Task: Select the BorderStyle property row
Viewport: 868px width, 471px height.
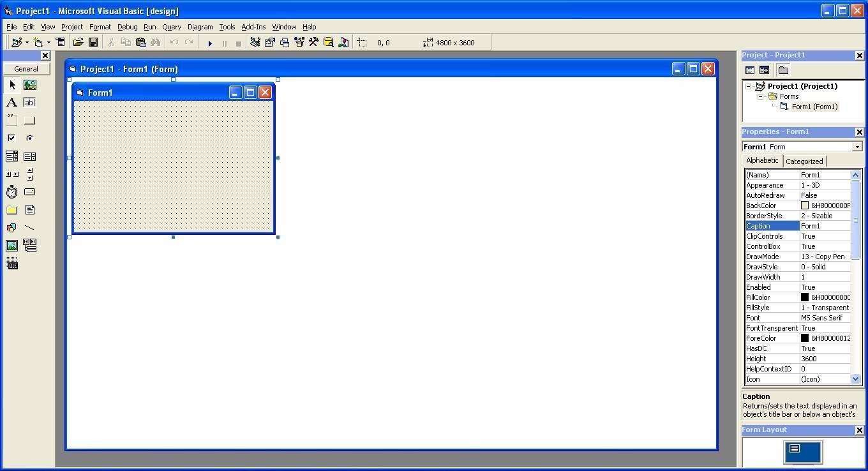Action: point(798,216)
